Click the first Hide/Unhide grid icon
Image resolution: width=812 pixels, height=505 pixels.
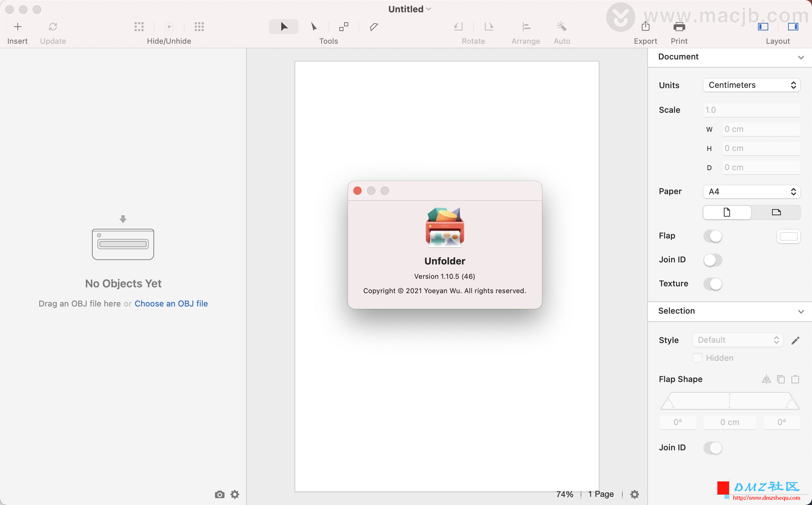coord(139,27)
